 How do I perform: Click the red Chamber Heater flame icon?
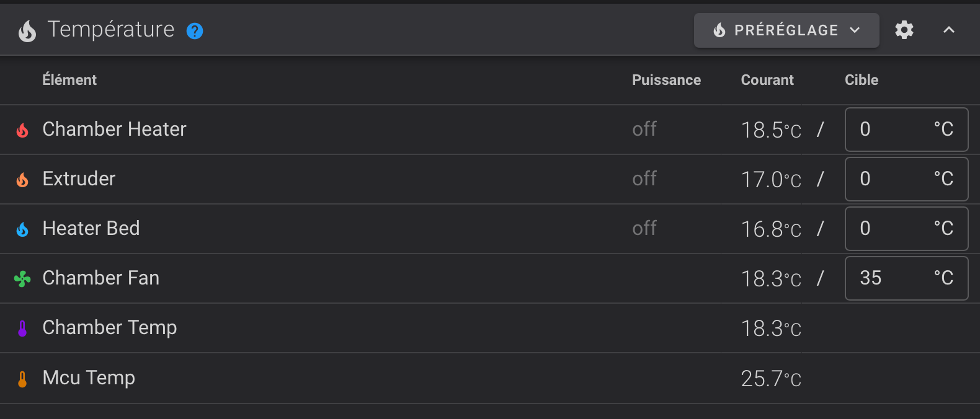pos(22,130)
